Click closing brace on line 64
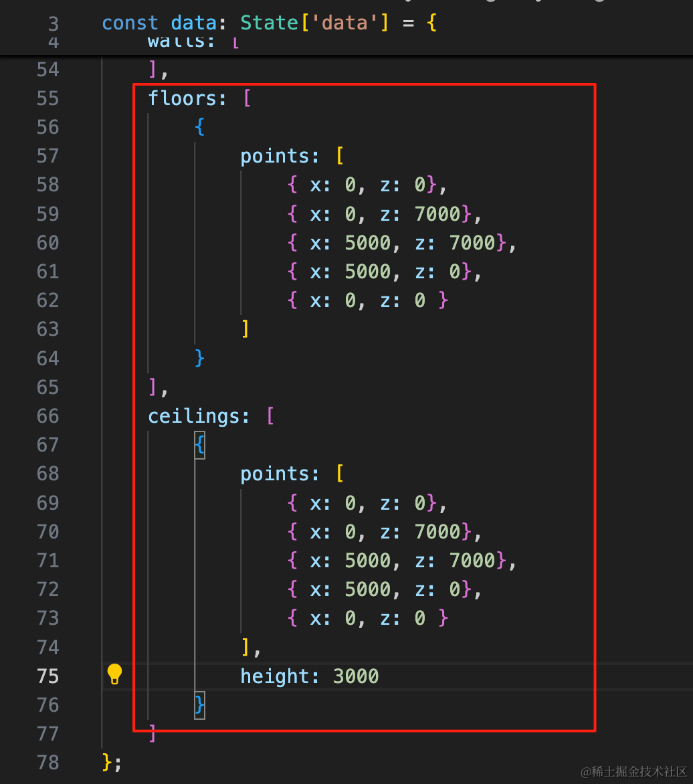This screenshot has height=784, width=693. pos(199,358)
